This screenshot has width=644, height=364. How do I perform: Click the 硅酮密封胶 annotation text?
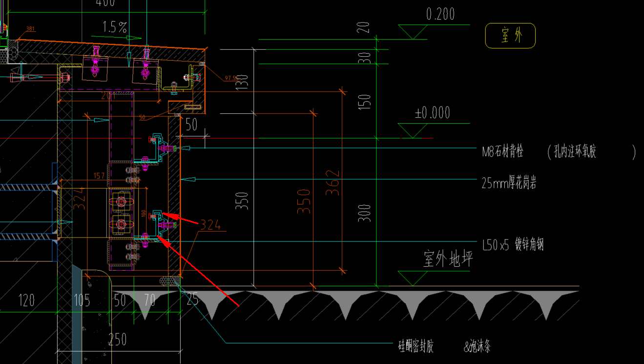416,346
